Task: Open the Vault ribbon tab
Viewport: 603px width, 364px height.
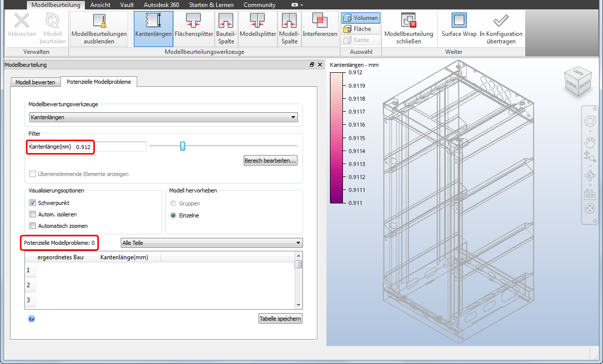Action: (x=127, y=5)
